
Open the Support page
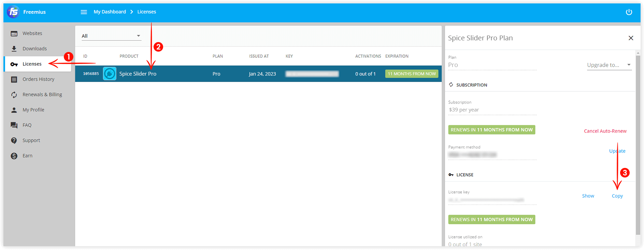point(38,141)
